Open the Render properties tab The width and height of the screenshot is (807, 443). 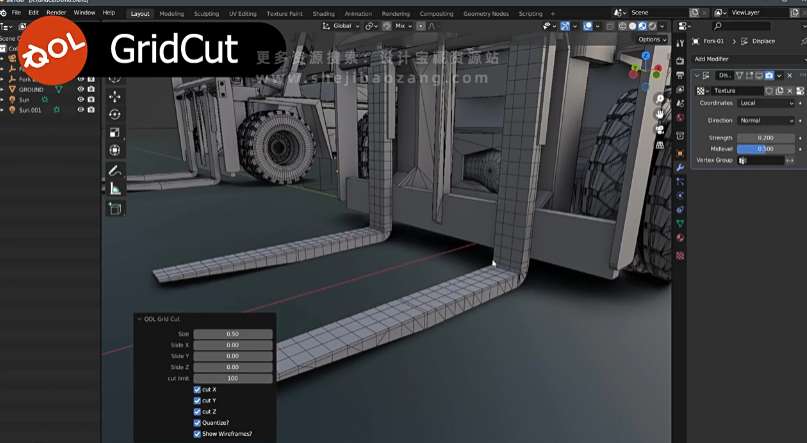[680, 61]
